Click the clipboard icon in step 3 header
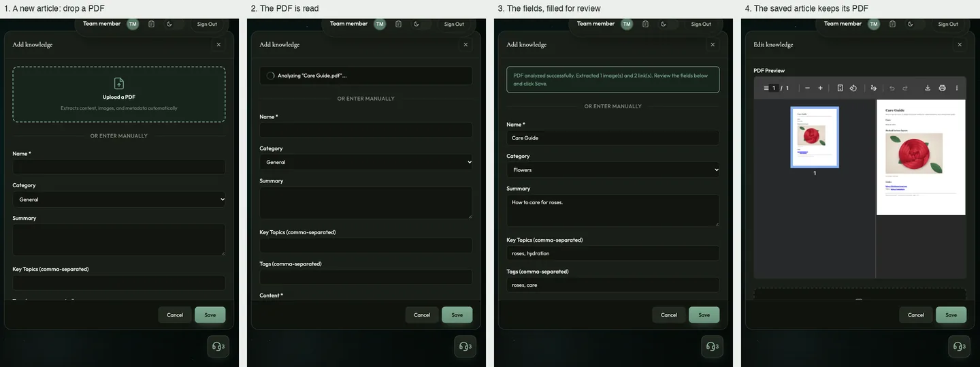The width and height of the screenshot is (980, 367). (645, 24)
